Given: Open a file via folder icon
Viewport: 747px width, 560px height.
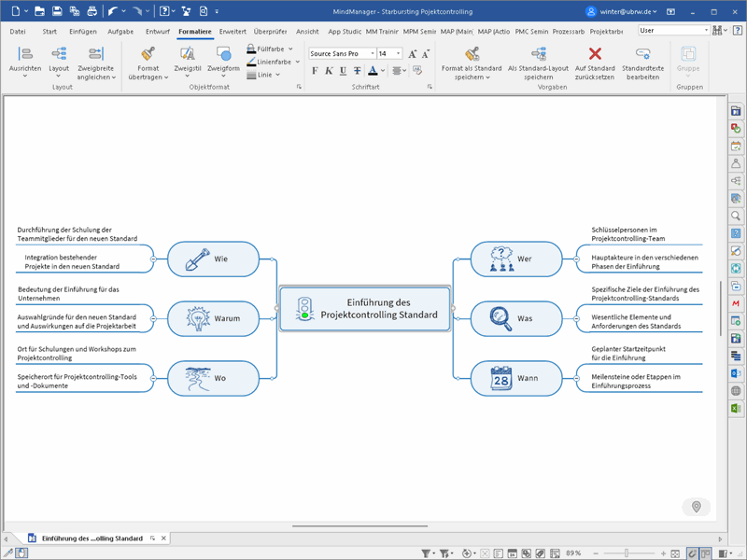Looking at the screenshot, I should [39, 11].
